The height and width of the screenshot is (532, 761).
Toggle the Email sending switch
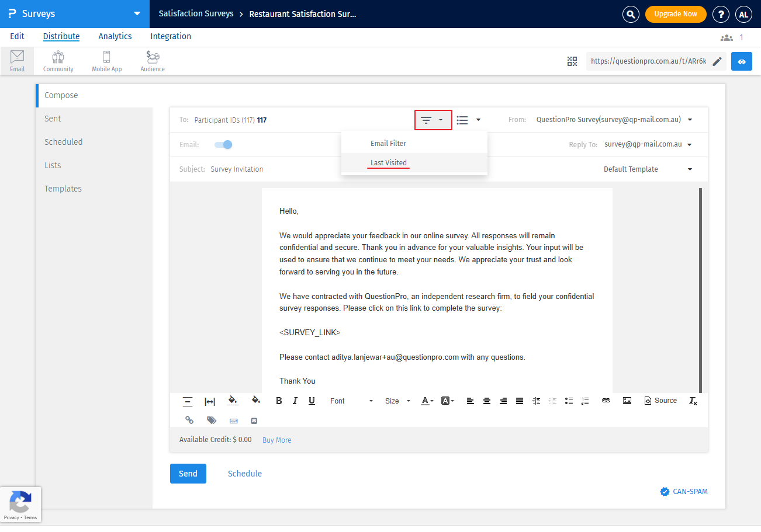click(223, 144)
